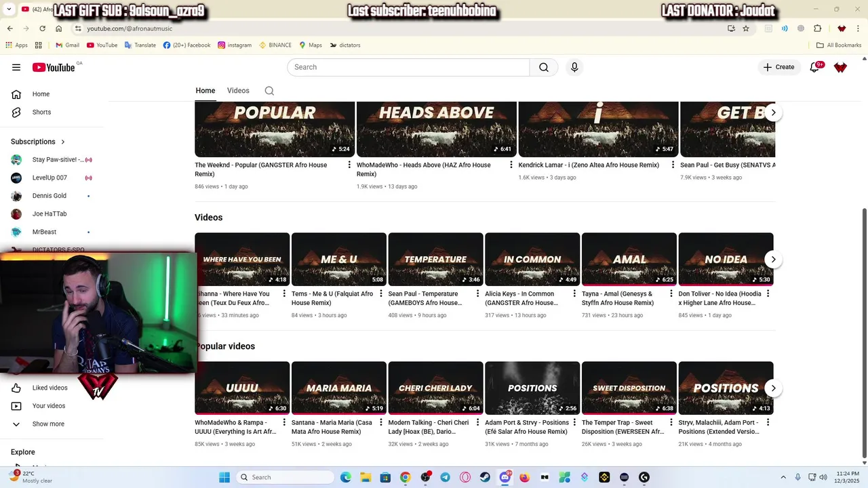Switch to the channel Home tab
This screenshot has height=488, width=868.
tap(205, 91)
